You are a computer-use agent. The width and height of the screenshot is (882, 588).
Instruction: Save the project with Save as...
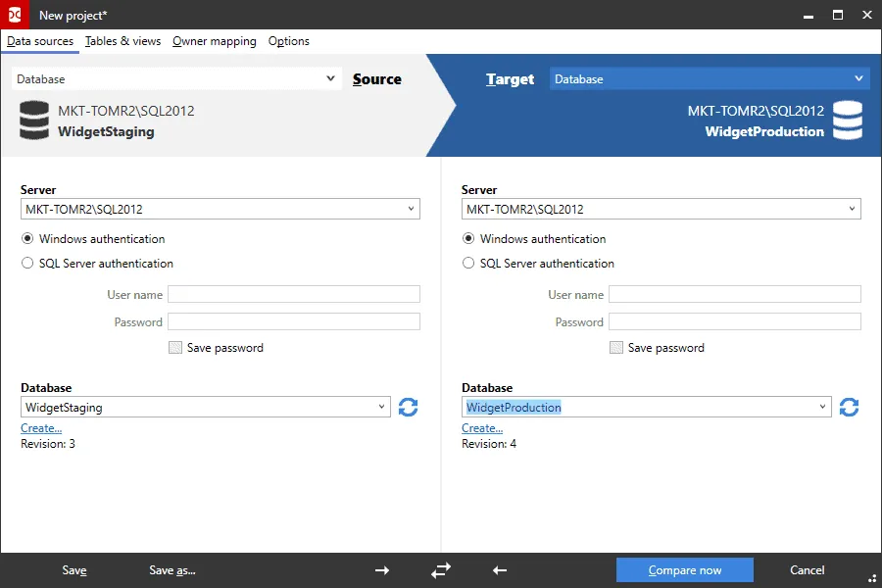pyautogui.click(x=171, y=569)
